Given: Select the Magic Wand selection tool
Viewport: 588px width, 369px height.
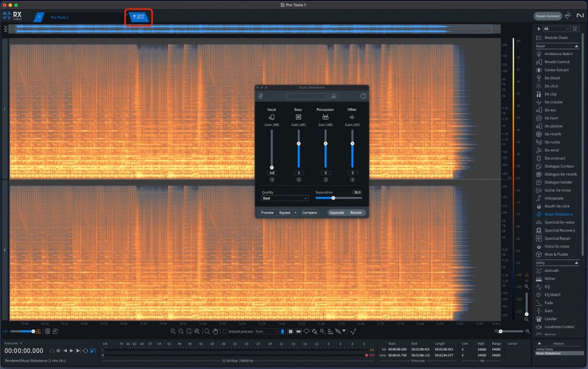Looking at the screenshot, I should coord(322,332).
